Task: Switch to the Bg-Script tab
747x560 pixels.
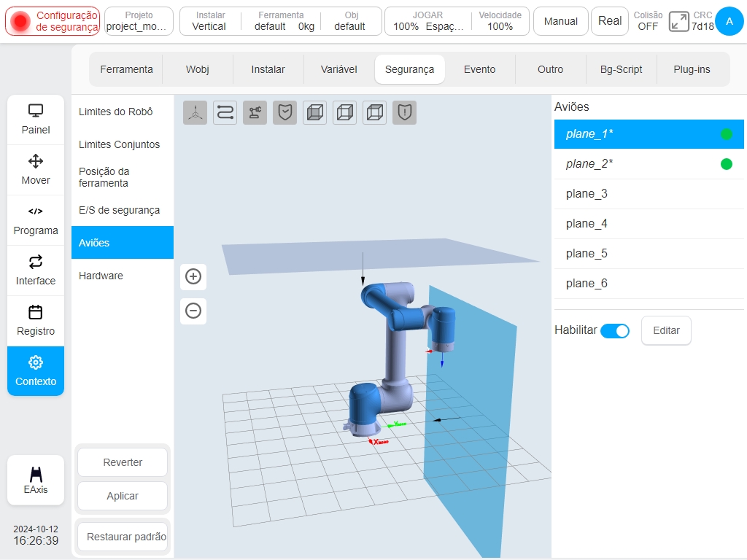Action: (x=622, y=69)
